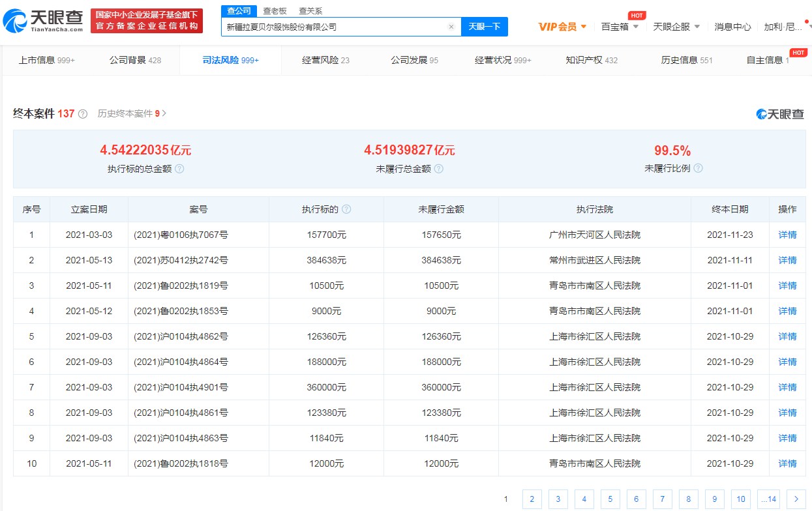Show help for 未履行总金额
Viewport: 812px width, 511px height.
[x=439, y=169]
